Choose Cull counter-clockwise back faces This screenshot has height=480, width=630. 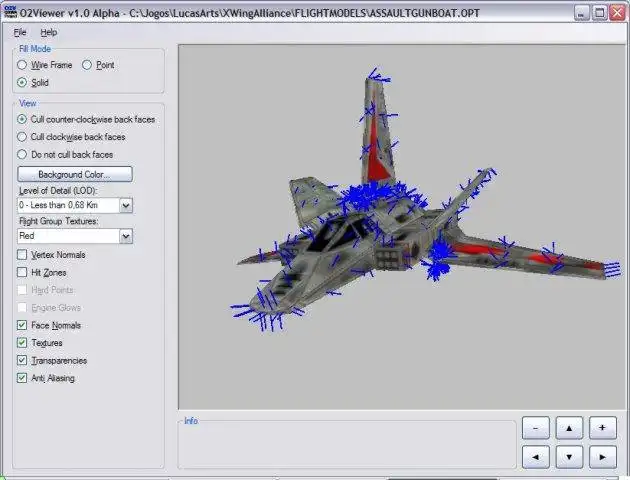22,119
